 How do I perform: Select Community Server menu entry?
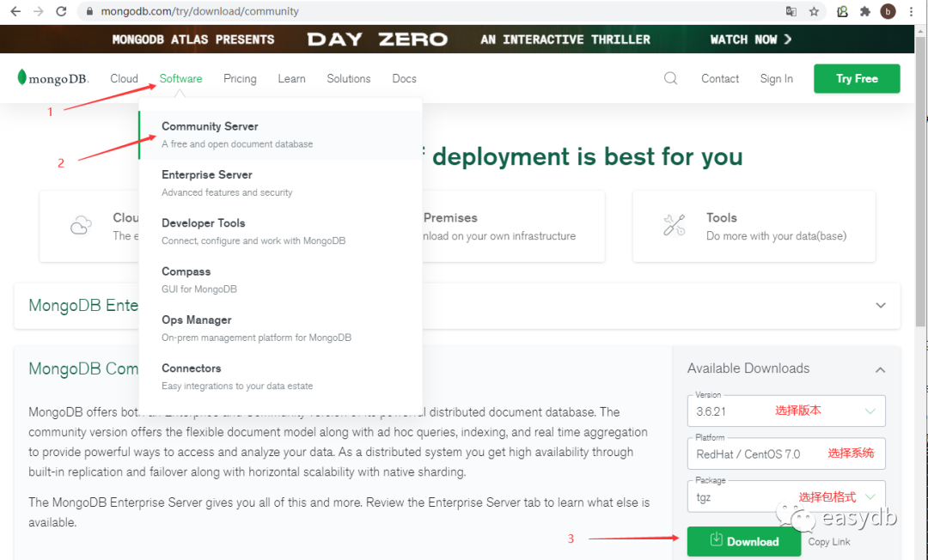click(280, 135)
